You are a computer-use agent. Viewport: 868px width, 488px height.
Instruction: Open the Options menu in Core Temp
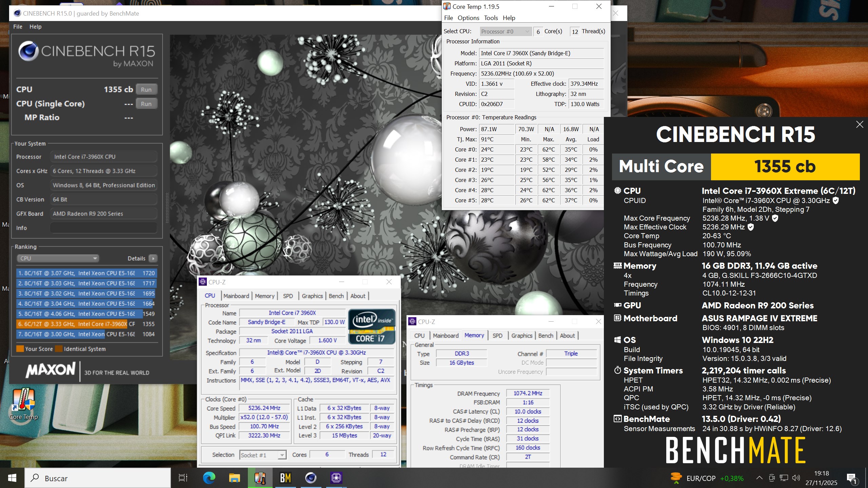pos(468,18)
